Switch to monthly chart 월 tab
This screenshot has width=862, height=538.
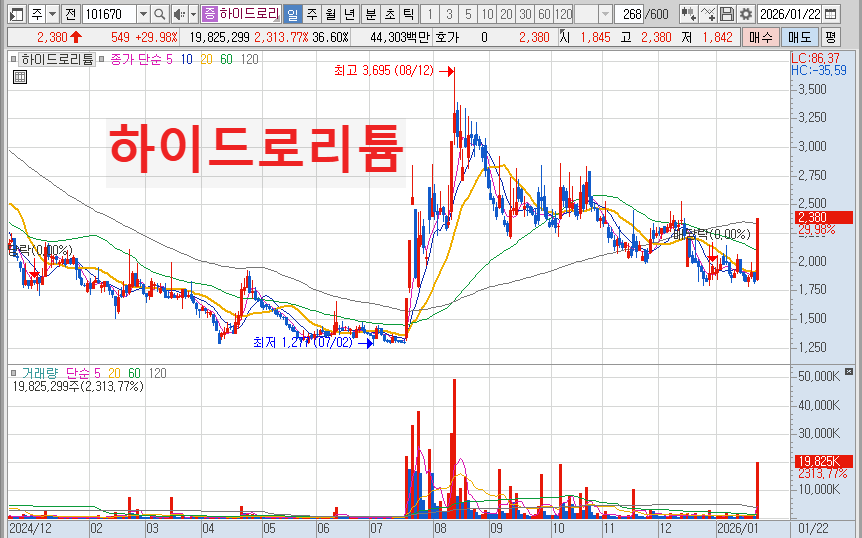[330, 14]
